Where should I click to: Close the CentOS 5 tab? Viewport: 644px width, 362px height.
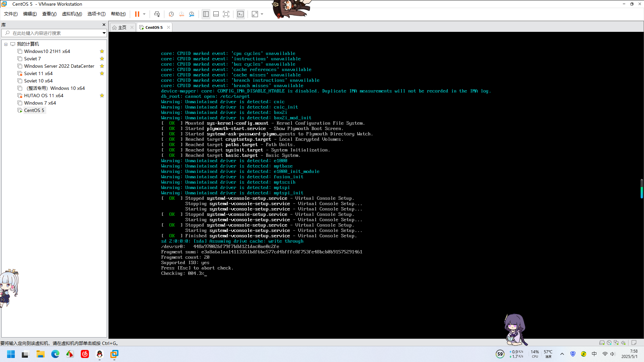[x=168, y=27]
